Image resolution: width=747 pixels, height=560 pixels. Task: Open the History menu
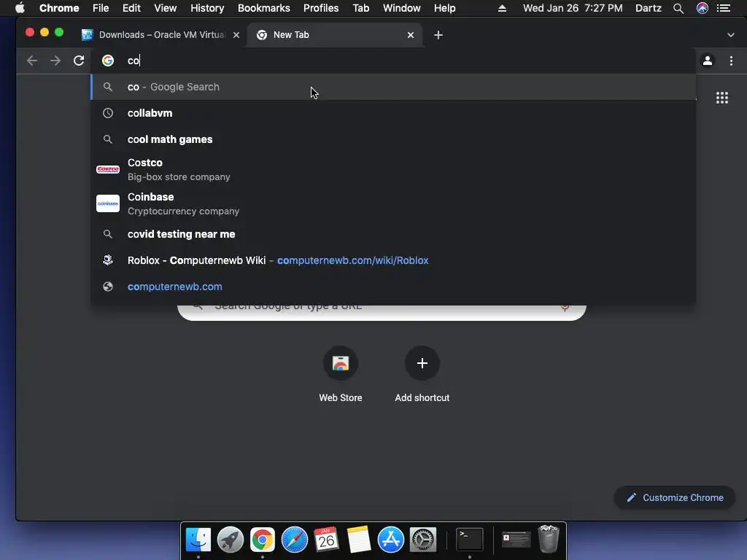pyautogui.click(x=207, y=8)
